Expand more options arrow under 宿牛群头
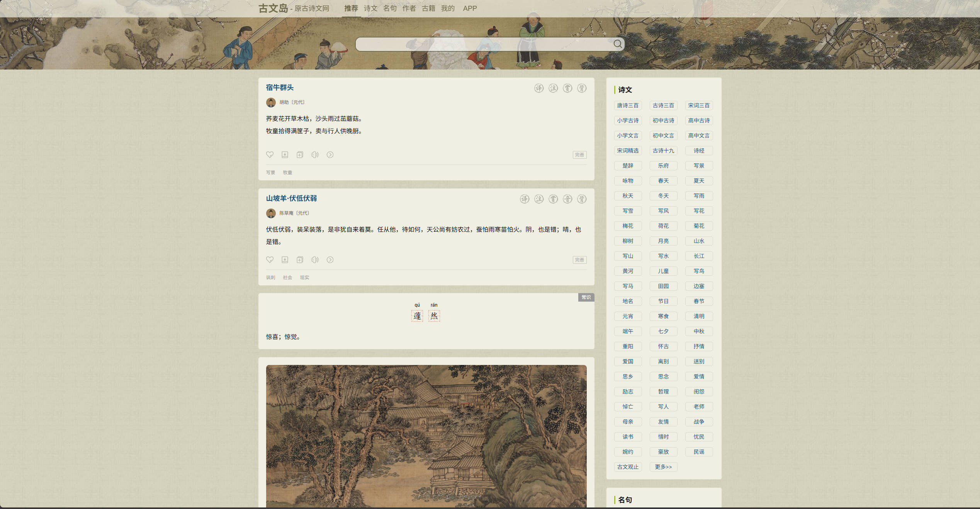Screen dimensions: 980x509 click(330, 155)
